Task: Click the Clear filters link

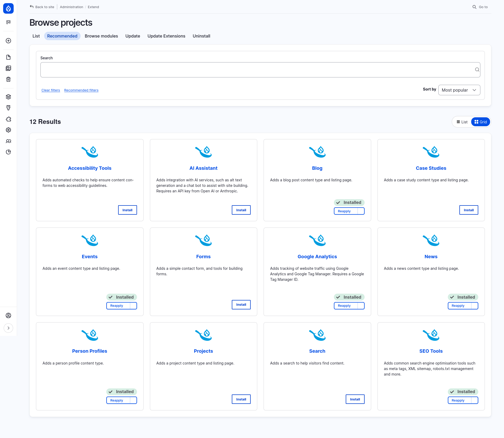Action: 51,90
